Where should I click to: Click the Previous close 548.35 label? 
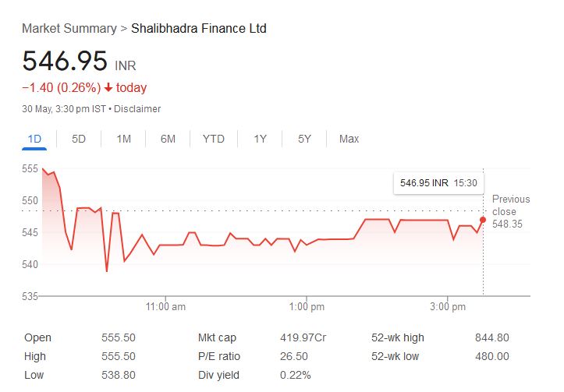coord(511,211)
